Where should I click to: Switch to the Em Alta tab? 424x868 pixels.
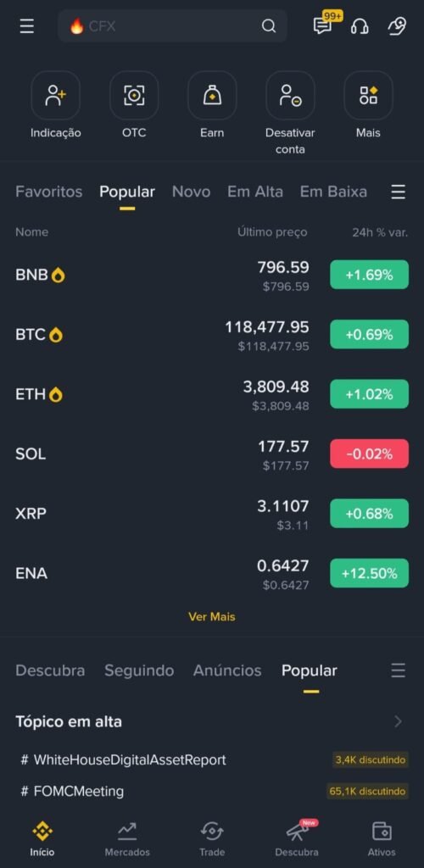(x=255, y=192)
